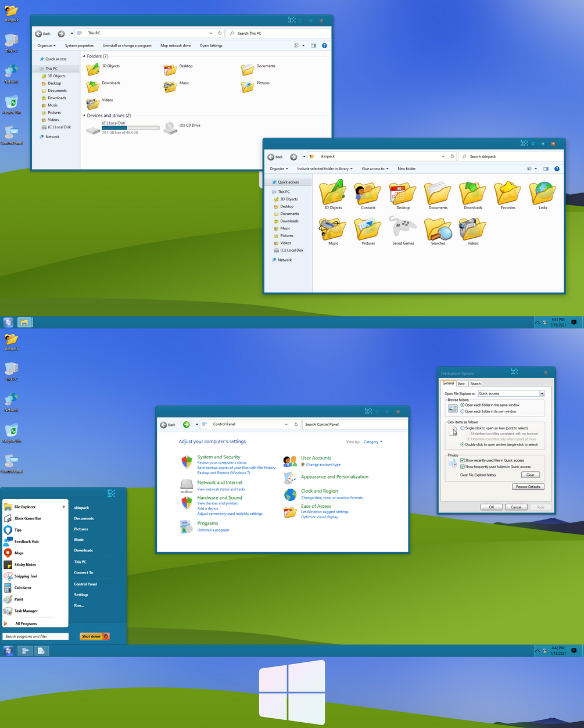The height and width of the screenshot is (728, 584).
Task: Click OK in File Explorer Options
Action: pos(492,507)
